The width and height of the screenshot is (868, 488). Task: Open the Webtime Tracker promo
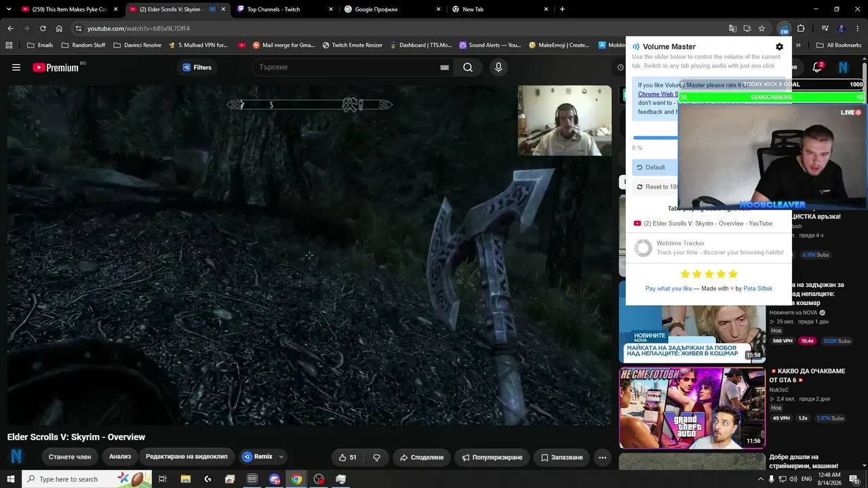[x=709, y=248]
